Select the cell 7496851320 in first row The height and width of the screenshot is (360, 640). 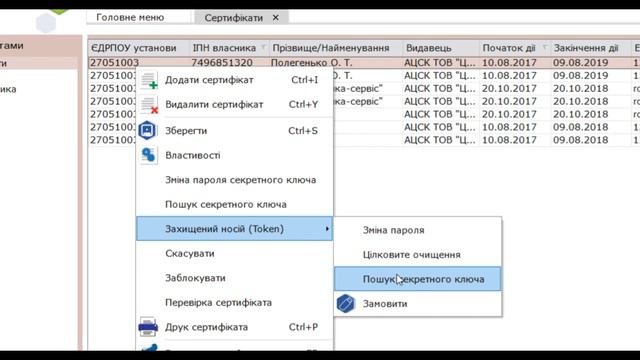[222, 63]
